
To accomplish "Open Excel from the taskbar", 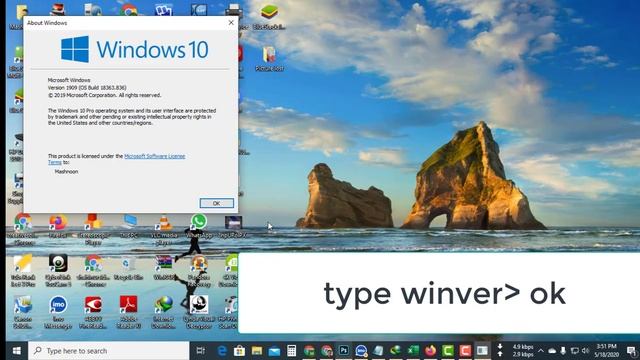I will 413,351.
